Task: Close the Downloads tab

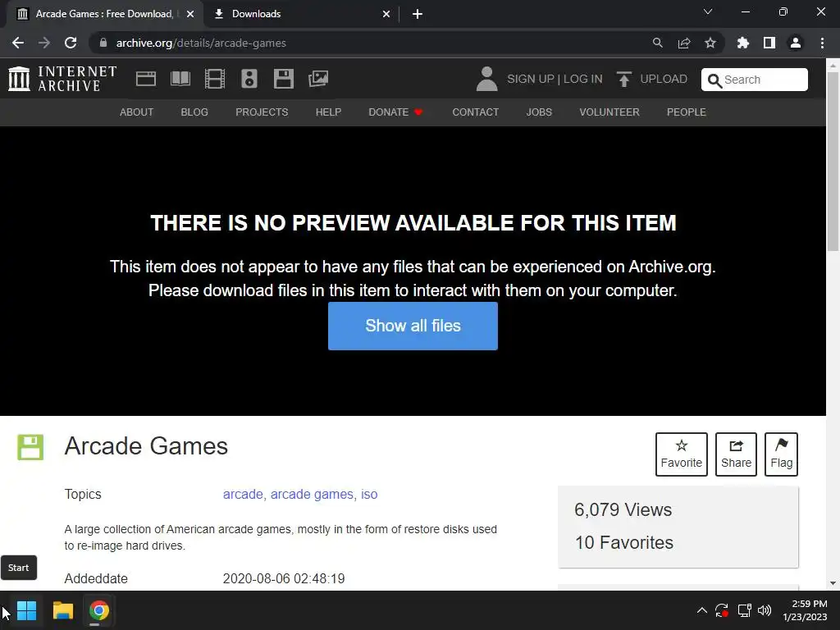Action: click(x=386, y=14)
